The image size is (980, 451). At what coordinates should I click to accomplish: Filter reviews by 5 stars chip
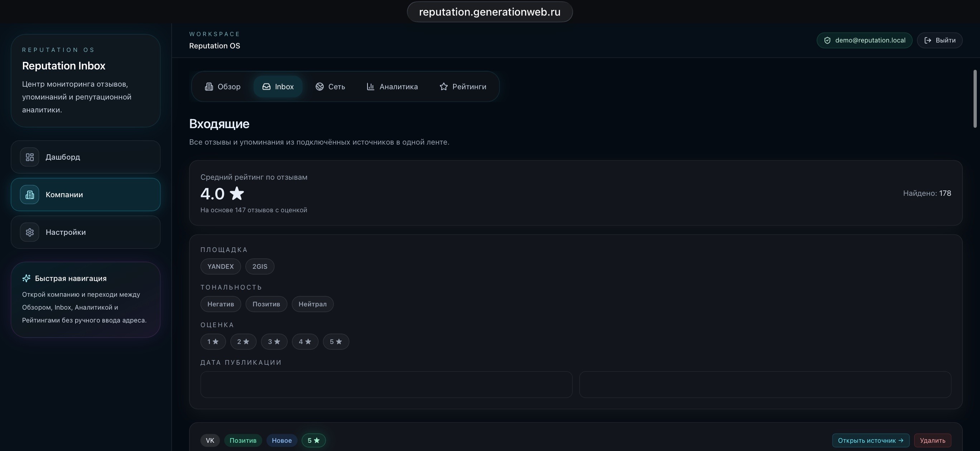pyautogui.click(x=336, y=342)
